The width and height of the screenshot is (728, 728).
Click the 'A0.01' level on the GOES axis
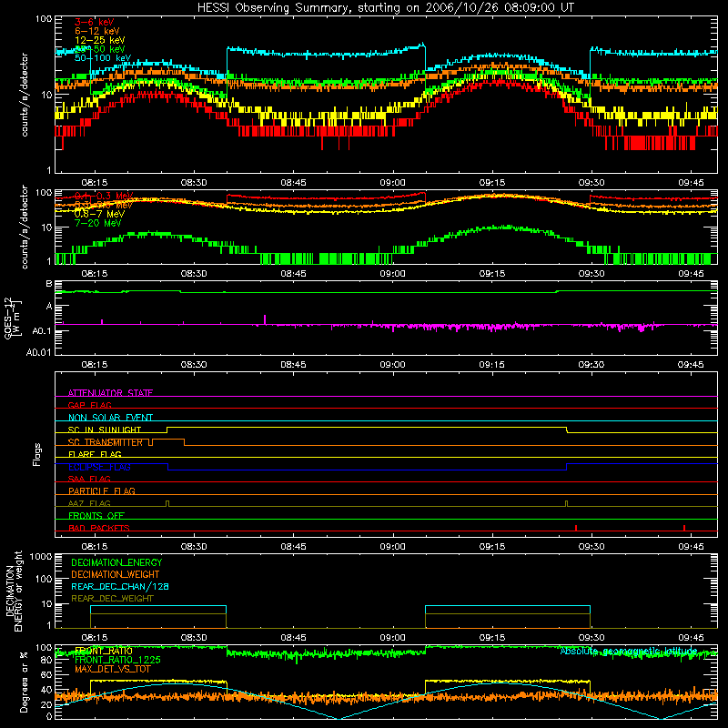coord(39,352)
